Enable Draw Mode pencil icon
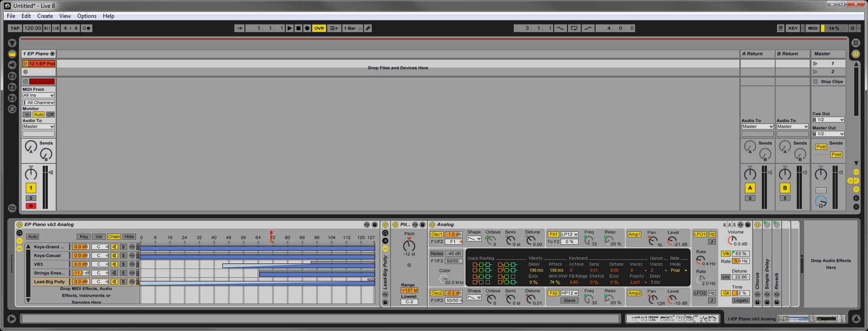The image size is (868, 331). (368, 28)
